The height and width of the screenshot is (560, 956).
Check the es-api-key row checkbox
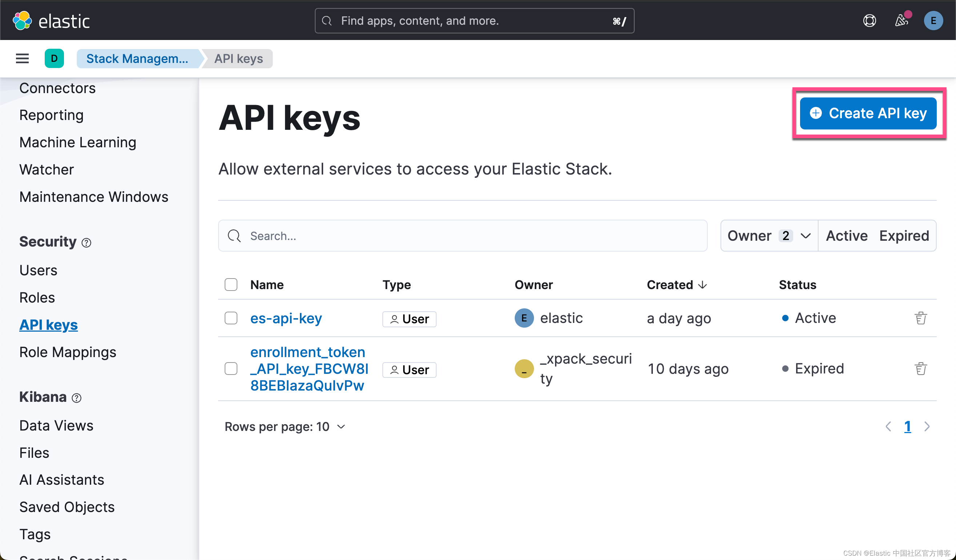point(231,318)
